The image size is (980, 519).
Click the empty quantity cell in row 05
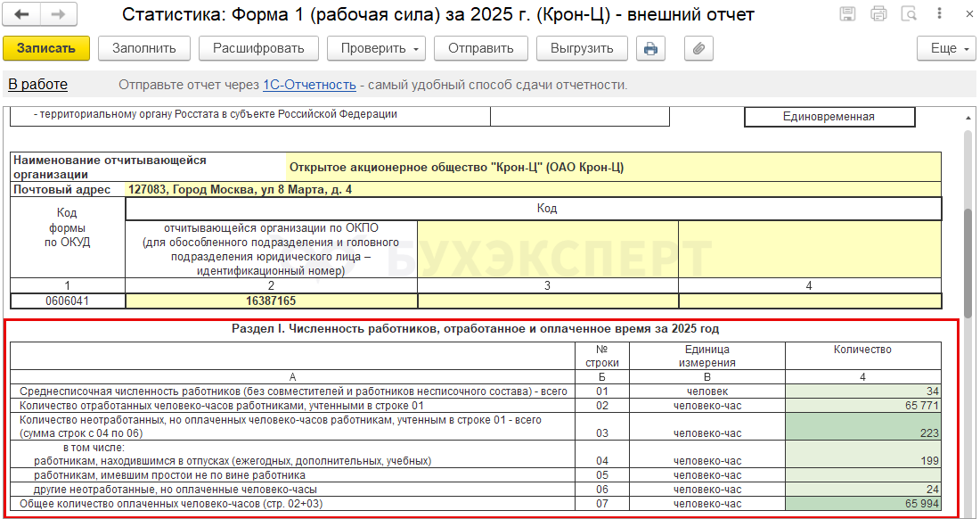(863, 475)
